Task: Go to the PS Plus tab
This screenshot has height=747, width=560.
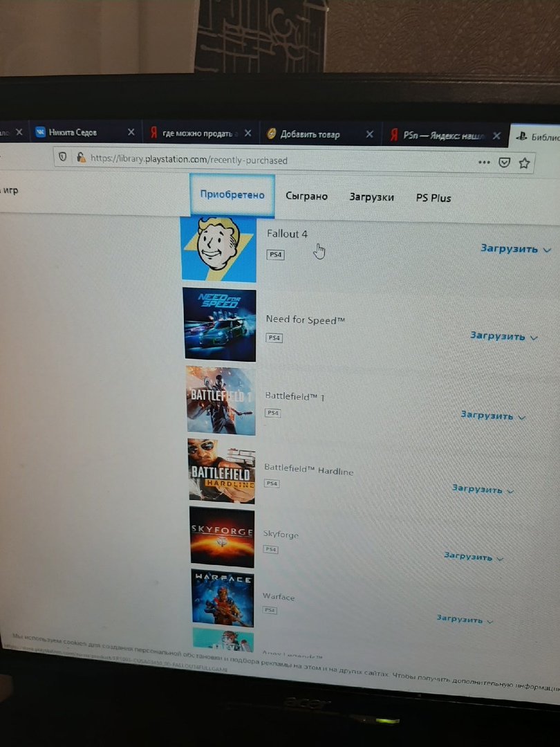Action: 433,198
